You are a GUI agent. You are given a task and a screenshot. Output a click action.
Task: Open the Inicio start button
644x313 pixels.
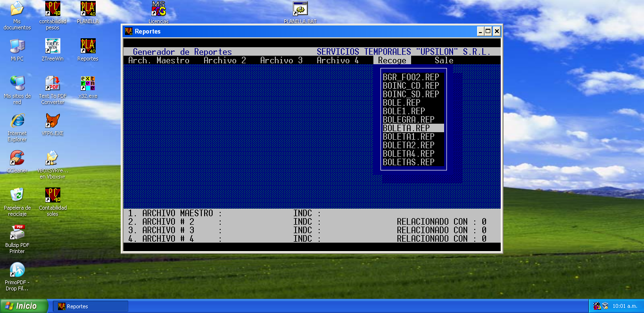(x=24, y=306)
